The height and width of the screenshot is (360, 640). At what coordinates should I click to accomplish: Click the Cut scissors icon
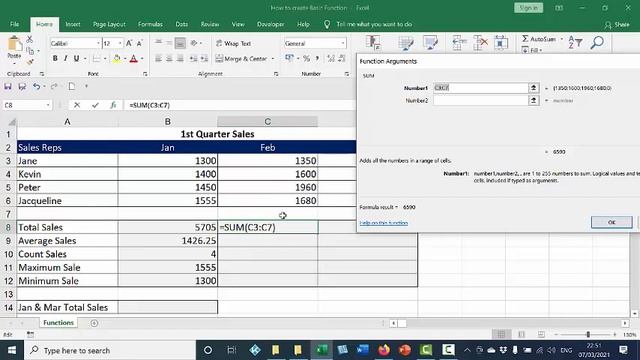tap(29, 40)
